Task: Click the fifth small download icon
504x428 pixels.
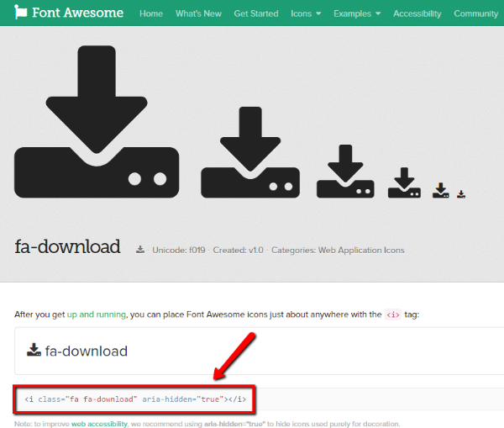Action: click(x=441, y=190)
